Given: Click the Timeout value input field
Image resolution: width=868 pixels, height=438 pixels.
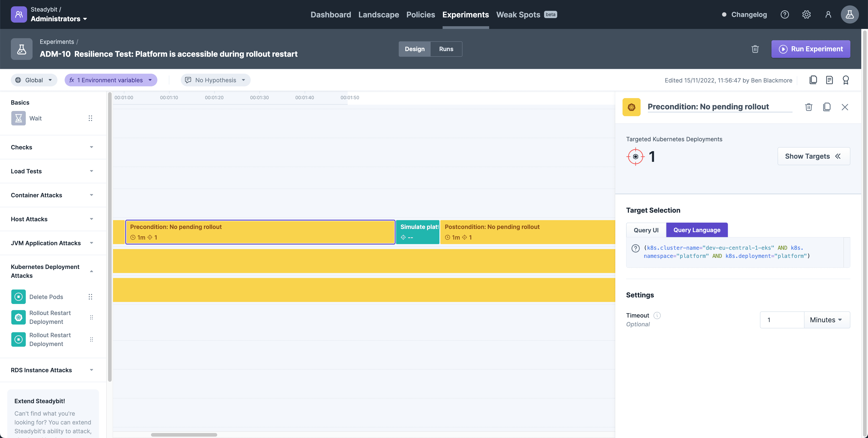Looking at the screenshot, I should 782,319.
